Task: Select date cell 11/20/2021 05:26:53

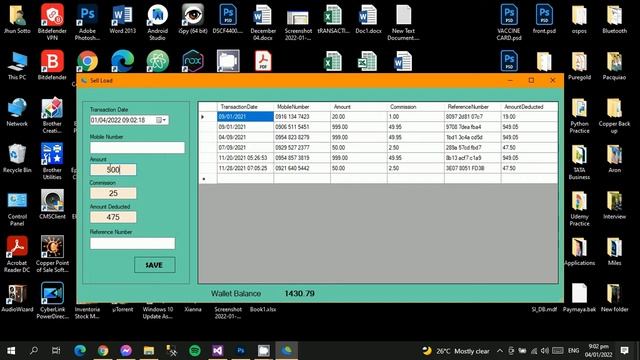Action: coord(245,158)
